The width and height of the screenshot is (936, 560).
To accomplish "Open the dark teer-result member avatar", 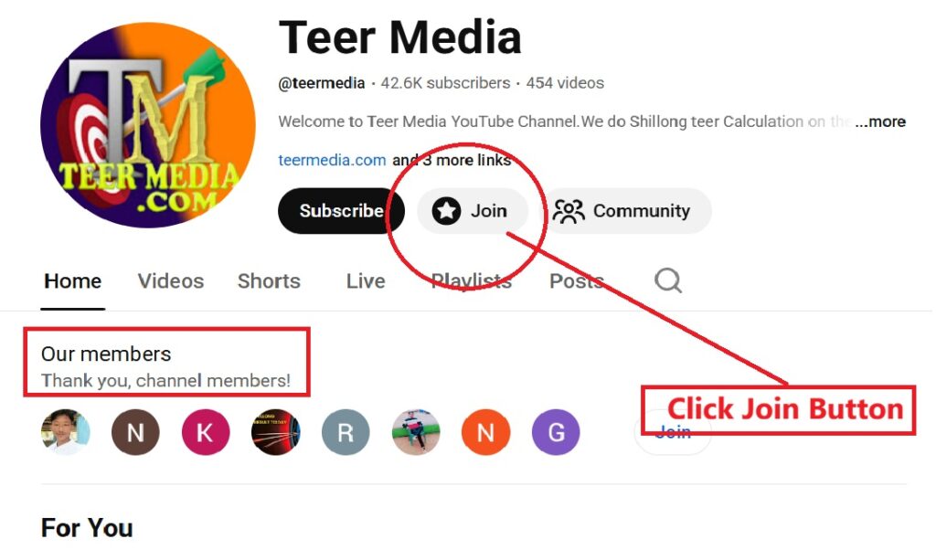I will pyautogui.click(x=276, y=432).
